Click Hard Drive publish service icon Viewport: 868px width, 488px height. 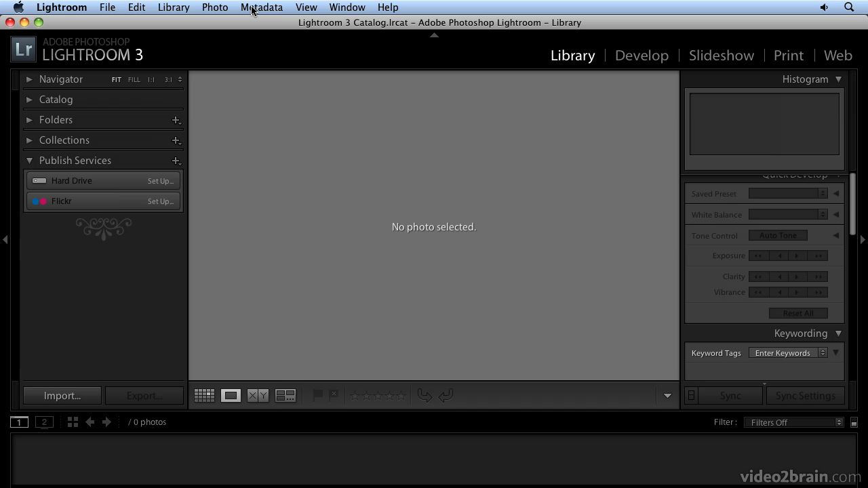coord(39,181)
